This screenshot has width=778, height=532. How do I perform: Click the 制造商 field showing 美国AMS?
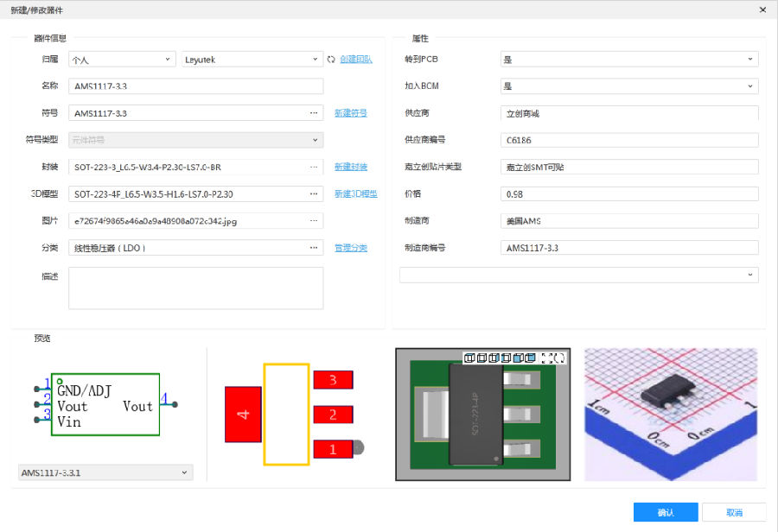click(629, 220)
